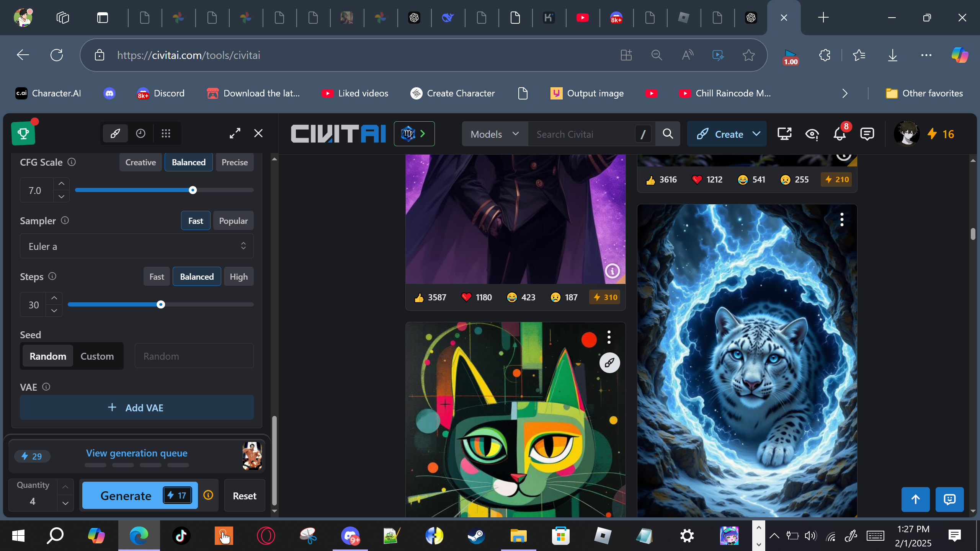Open the chat messages icon in header
Image resolution: width=980 pixels, height=551 pixels.
[867, 134]
